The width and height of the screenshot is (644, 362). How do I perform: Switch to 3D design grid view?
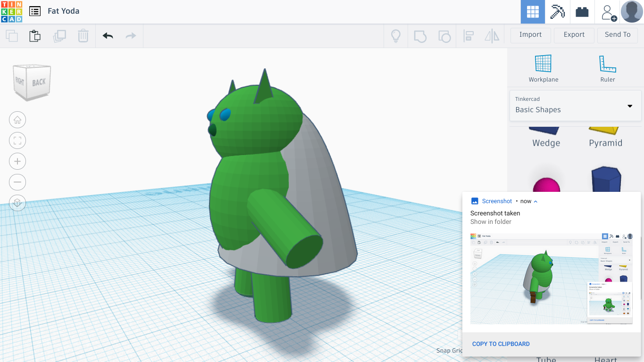pyautogui.click(x=533, y=12)
